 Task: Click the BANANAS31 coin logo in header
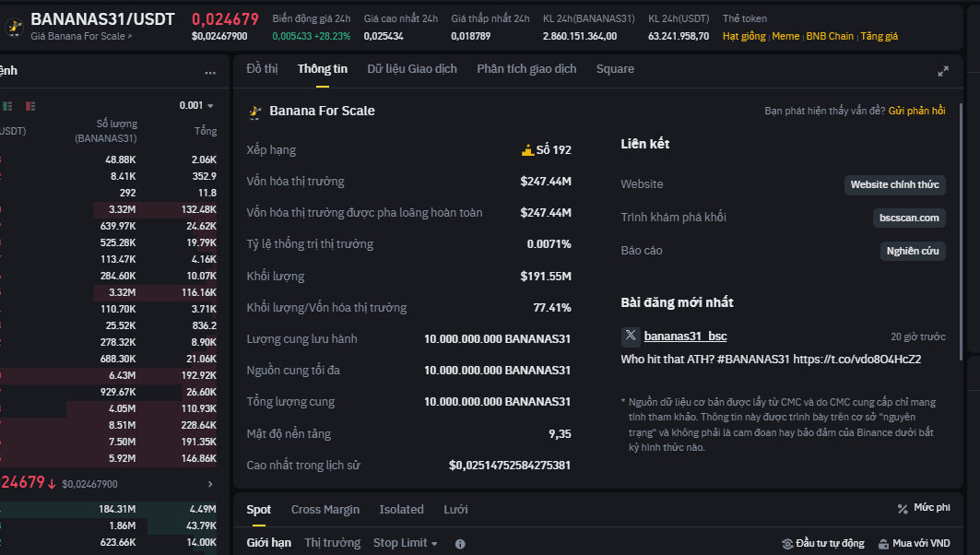coord(15,27)
